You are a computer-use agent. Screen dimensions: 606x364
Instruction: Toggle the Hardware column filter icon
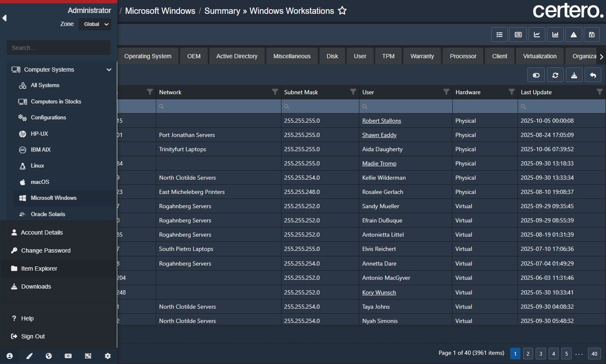[x=511, y=92]
